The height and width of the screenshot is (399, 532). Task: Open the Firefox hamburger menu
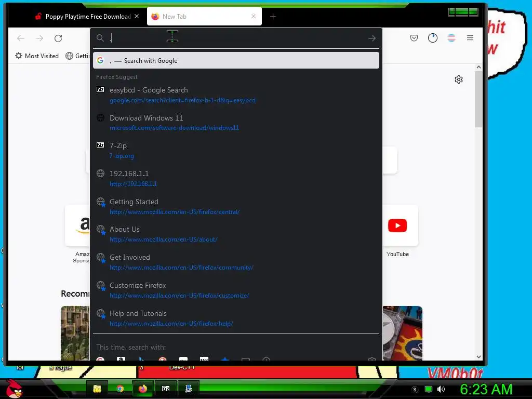470,38
